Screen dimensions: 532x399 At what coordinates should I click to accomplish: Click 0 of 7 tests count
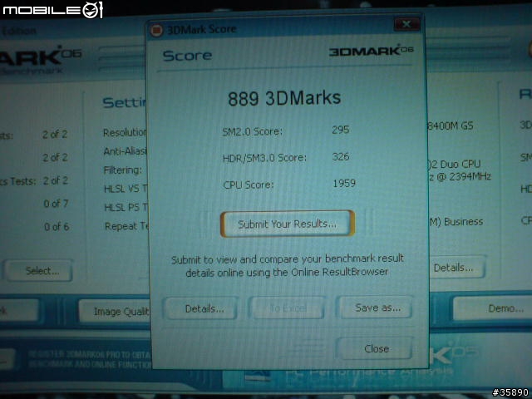(x=56, y=204)
